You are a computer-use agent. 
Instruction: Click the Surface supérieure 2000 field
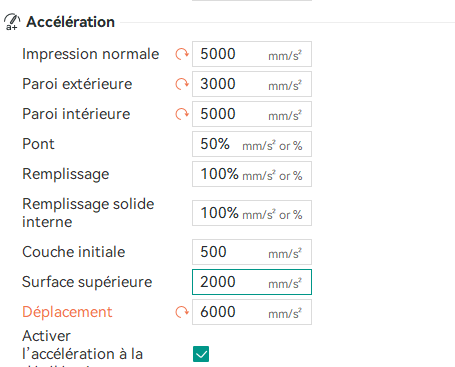coord(252,282)
